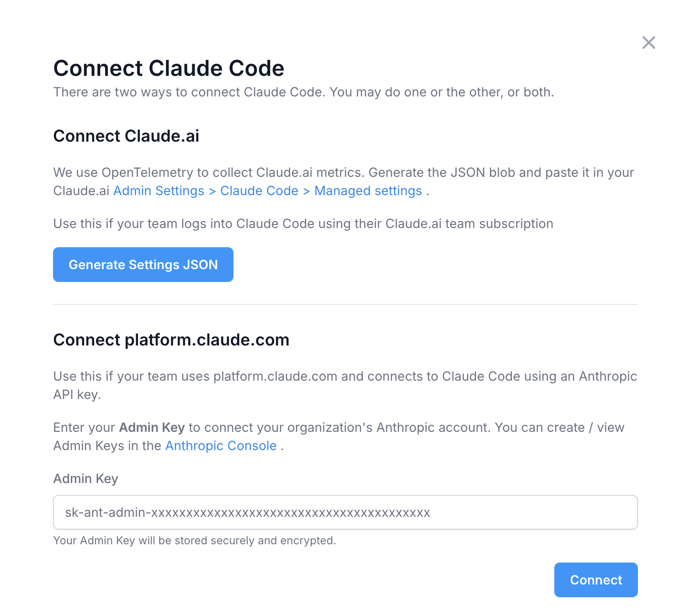The image size is (690, 616).
Task: Click the encrypted storage helper text
Action: point(195,541)
